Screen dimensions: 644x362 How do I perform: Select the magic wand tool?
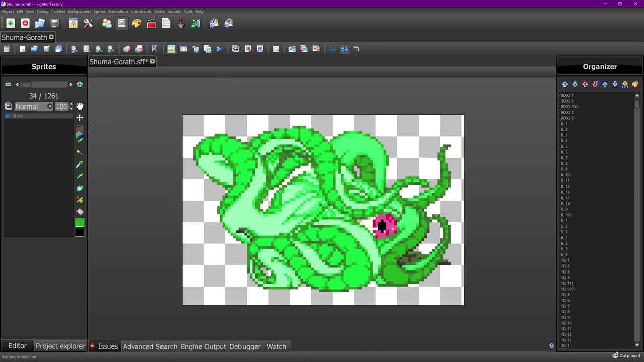coord(79,152)
